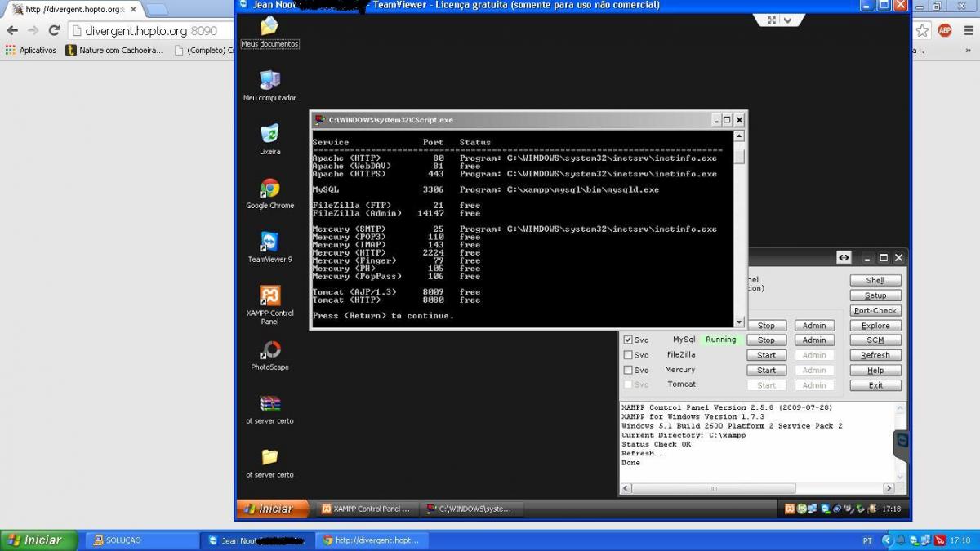
Task: Open the Adblock Plus extension icon
Action: pyautogui.click(x=945, y=30)
